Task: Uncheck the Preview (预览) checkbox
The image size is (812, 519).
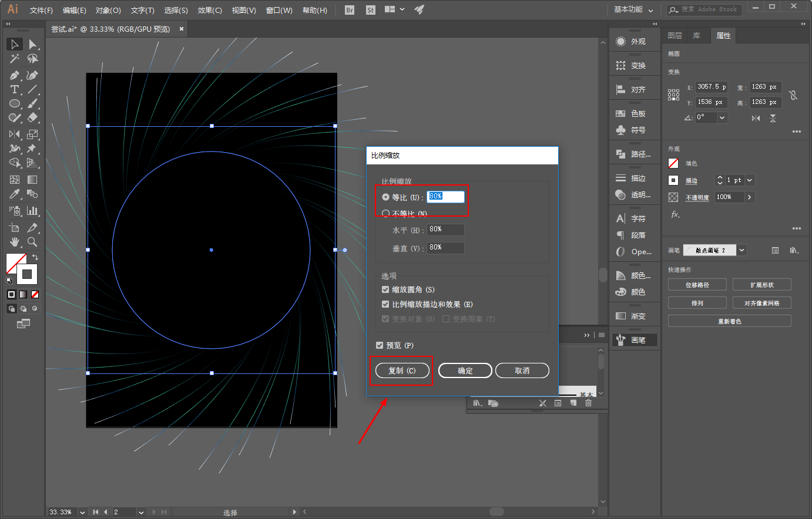Action: tap(380, 345)
